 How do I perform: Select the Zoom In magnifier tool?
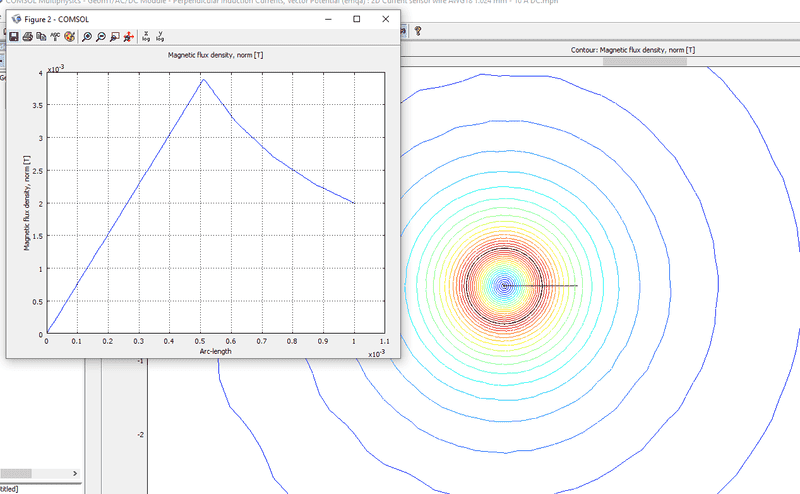point(88,36)
